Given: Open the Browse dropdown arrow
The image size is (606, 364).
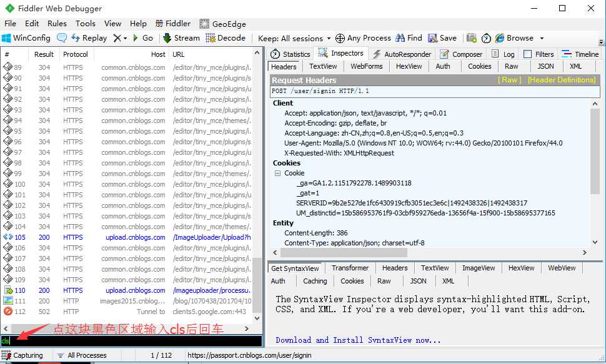Looking at the screenshot, I should (x=542, y=38).
